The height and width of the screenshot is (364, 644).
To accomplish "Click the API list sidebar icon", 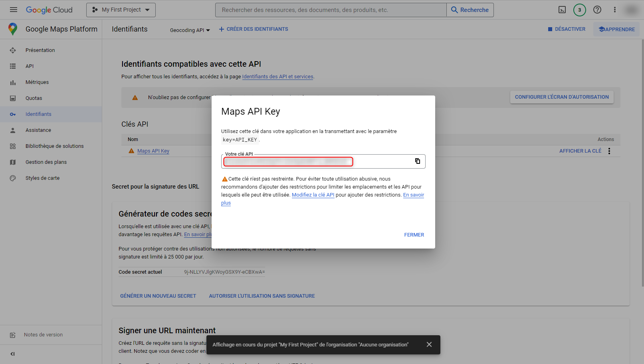I will (13, 66).
